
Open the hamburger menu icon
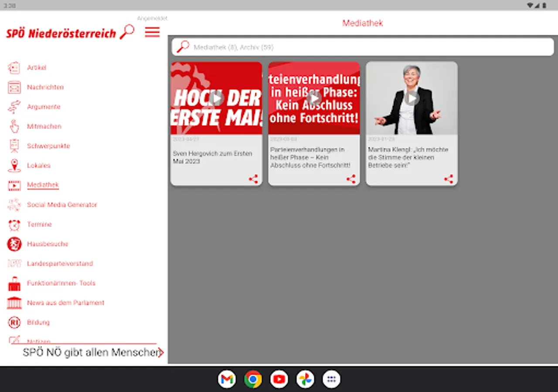153,32
